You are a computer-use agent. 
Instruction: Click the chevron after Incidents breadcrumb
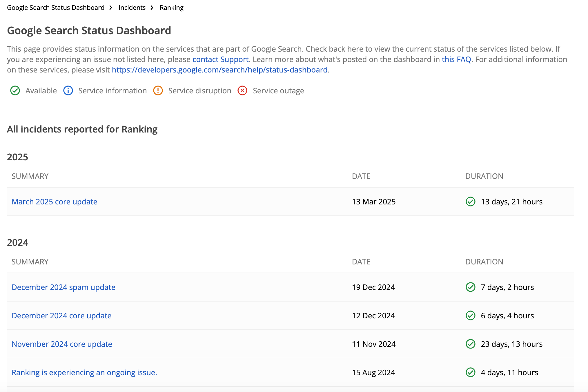(x=152, y=8)
